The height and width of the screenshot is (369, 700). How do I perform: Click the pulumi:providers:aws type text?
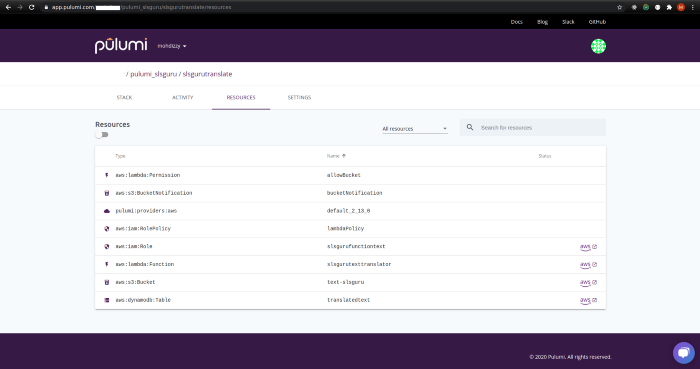[146, 211]
